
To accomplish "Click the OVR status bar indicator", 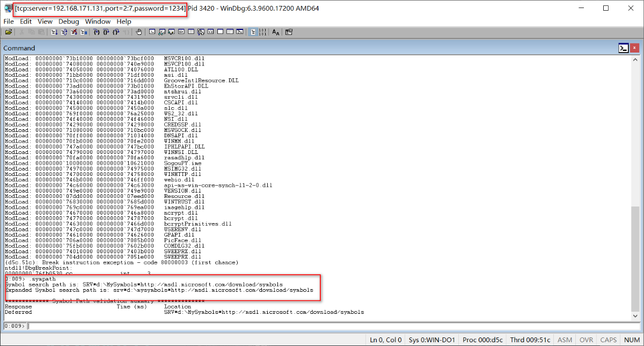I will (x=586, y=340).
